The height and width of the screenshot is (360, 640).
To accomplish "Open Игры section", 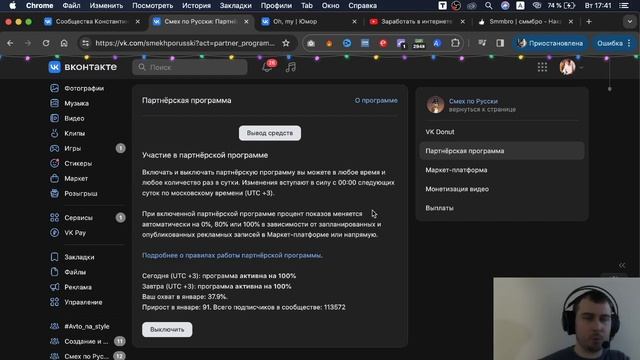I will click(x=72, y=148).
